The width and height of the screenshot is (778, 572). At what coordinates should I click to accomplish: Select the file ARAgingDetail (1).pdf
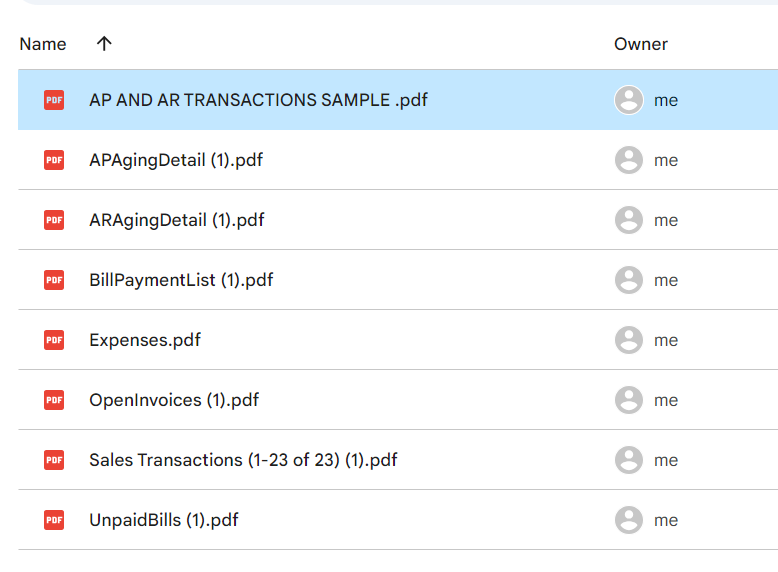(x=176, y=220)
